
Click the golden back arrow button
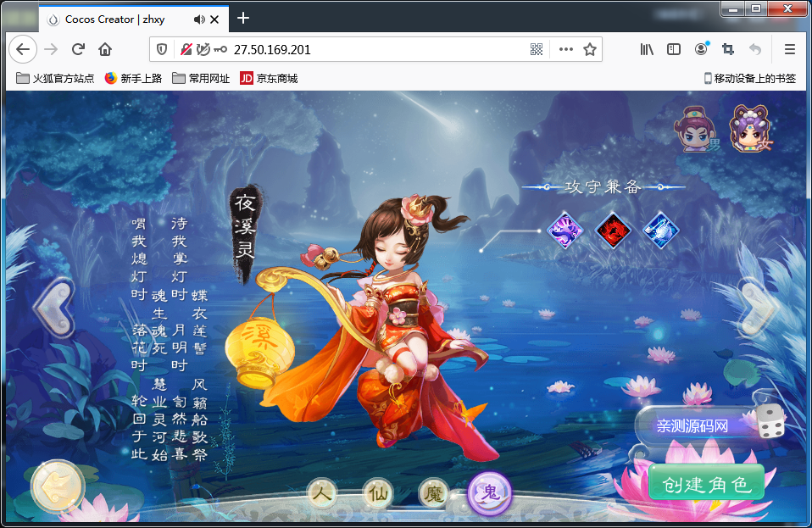57,486
